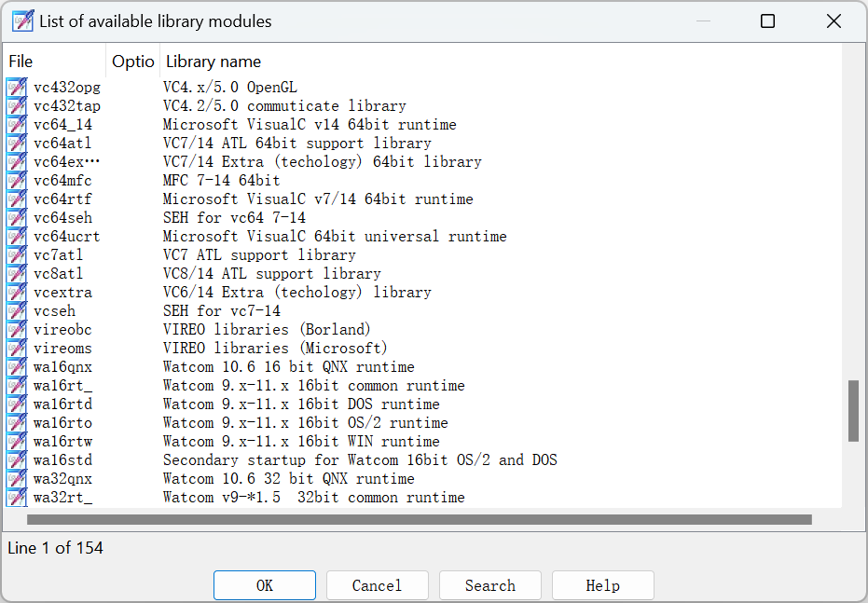Select 'SEH for vc7-14' entry
Viewport: 868px width, 603px height.
point(222,311)
